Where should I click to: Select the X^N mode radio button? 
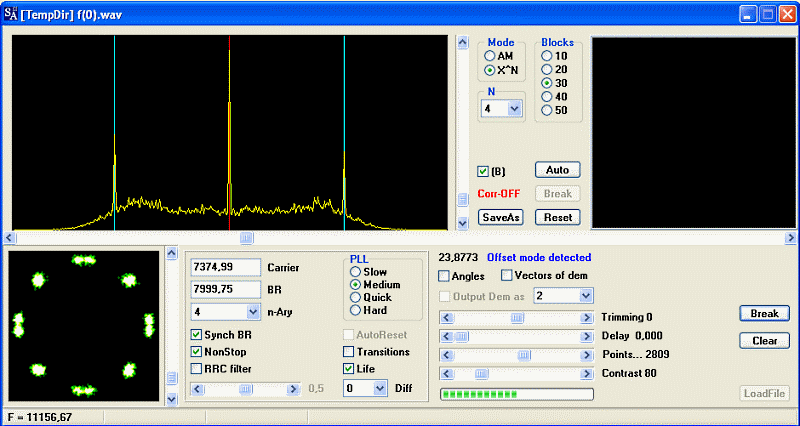489,70
